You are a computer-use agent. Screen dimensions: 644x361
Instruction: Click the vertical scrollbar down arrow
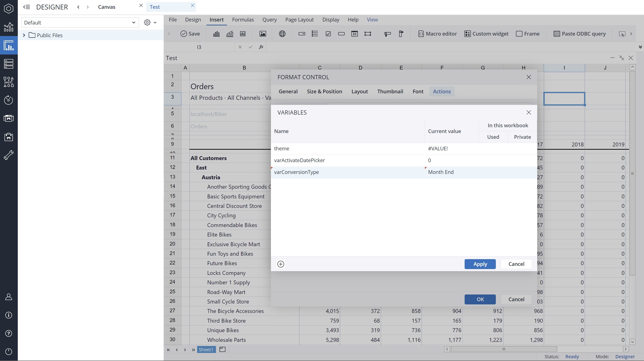tap(632, 342)
